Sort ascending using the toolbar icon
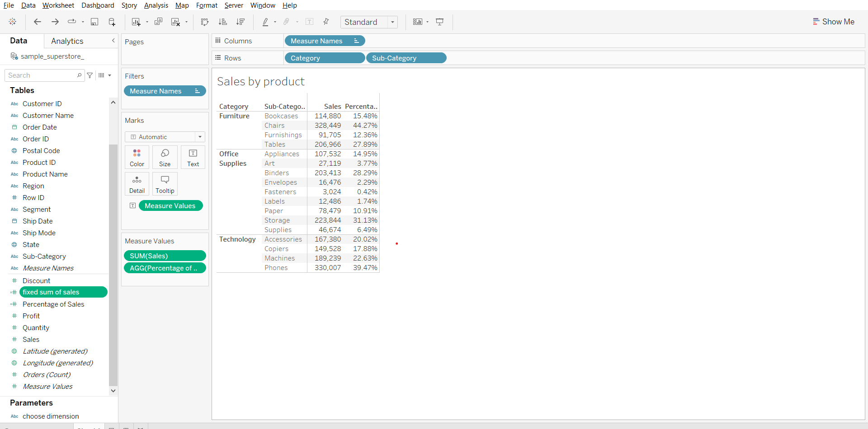 pos(222,22)
